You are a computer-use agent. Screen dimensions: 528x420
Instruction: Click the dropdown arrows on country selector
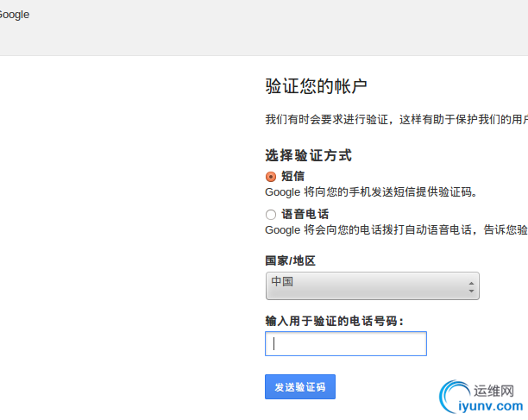click(x=471, y=287)
